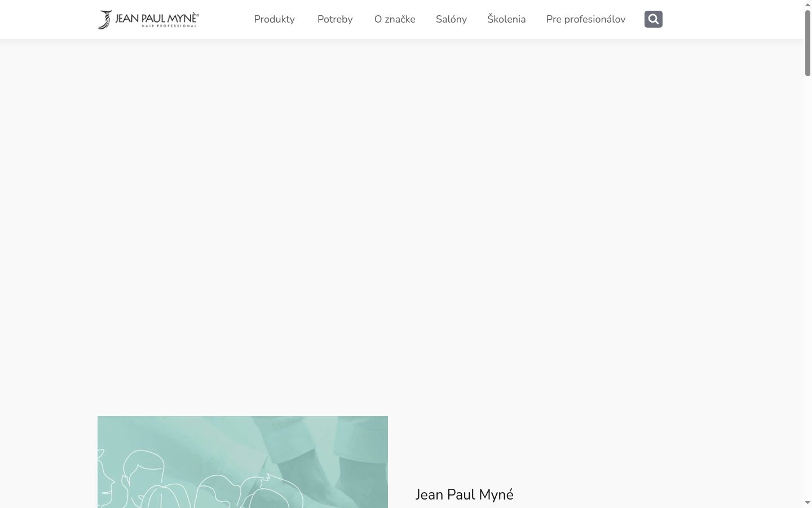812x508 pixels.
Task: Click the HAIR PROFESSIONAL tagline under the logo
Action: pos(169,26)
